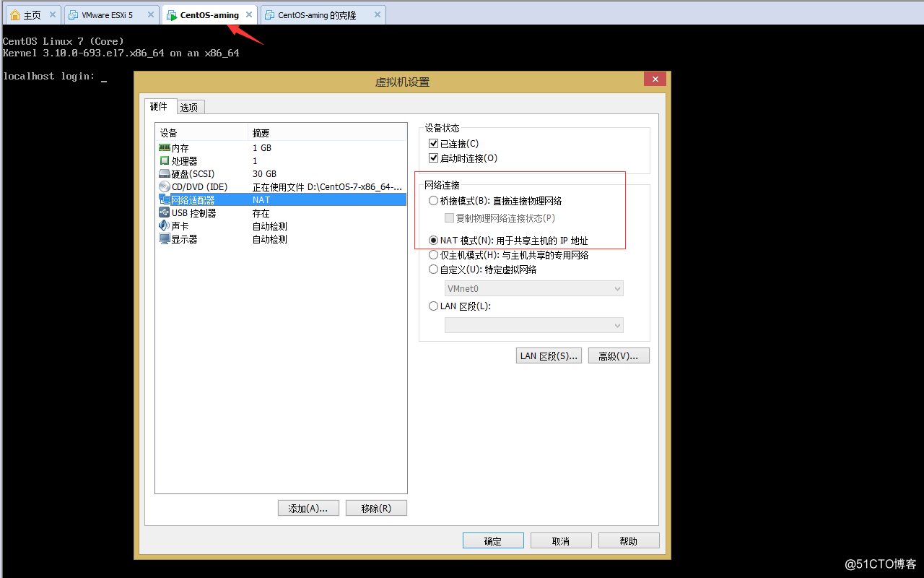Close the VMware ESXi 5 tab
Screen dimensions: 924x578
[150, 14]
